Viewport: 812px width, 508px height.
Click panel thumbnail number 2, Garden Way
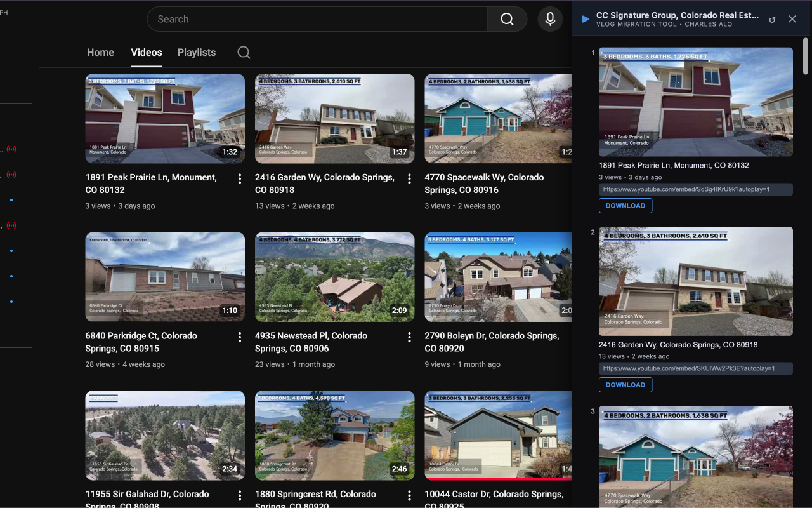[x=696, y=281]
